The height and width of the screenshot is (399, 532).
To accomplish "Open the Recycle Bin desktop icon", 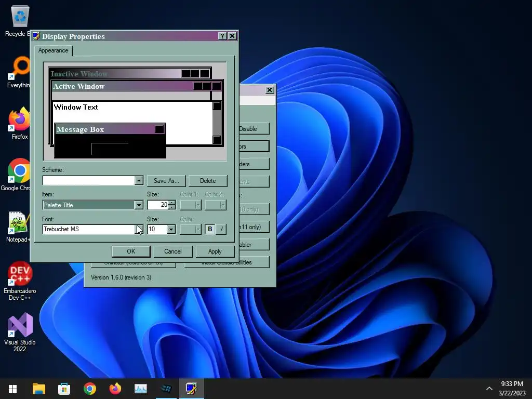I will [x=19, y=21].
